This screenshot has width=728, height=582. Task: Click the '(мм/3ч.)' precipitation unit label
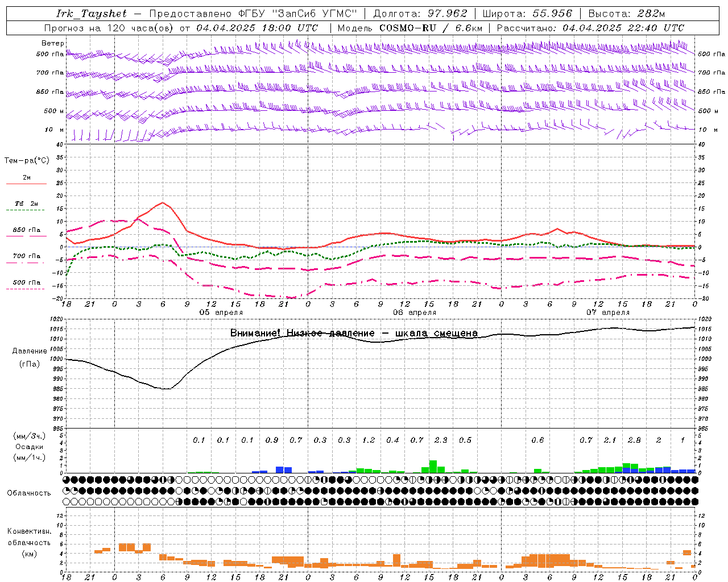(30, 436)
